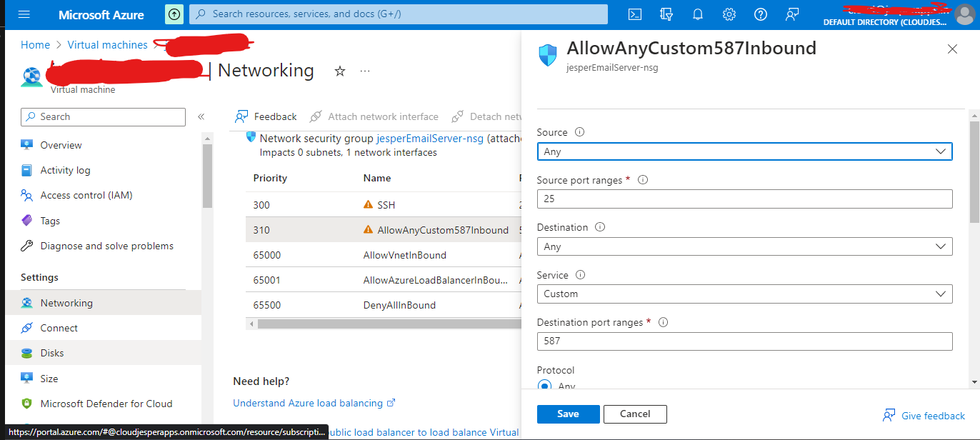The height and width of the screenshot is (440, 980).
Task: Open Understand Azure load balancing link
Action: click(314, 403)
